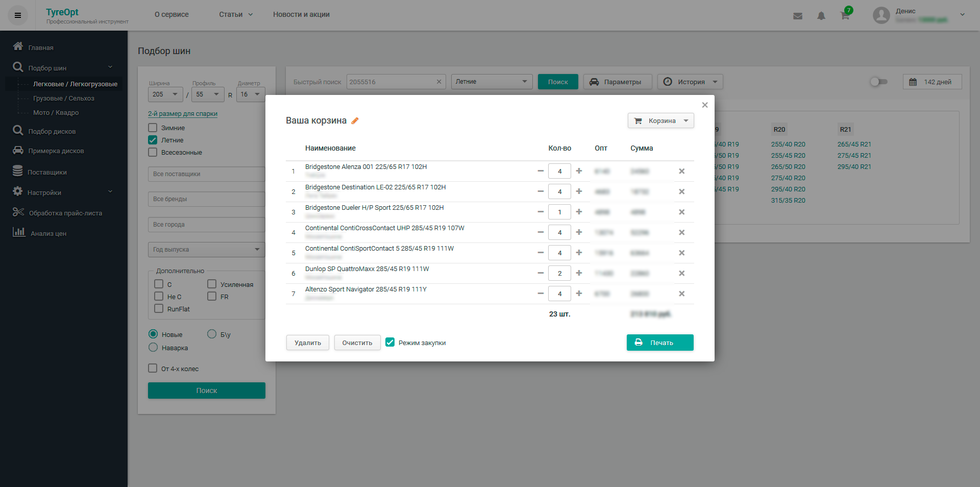980x487 pixels.
Task: Open 2-й размер для спарки link
Action: [183, 114]
